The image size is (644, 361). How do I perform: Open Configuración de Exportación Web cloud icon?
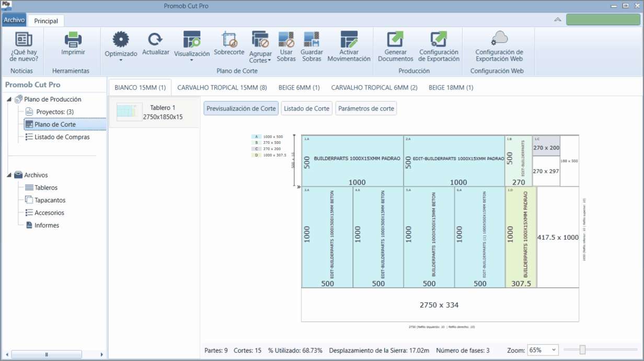(499, 38)
